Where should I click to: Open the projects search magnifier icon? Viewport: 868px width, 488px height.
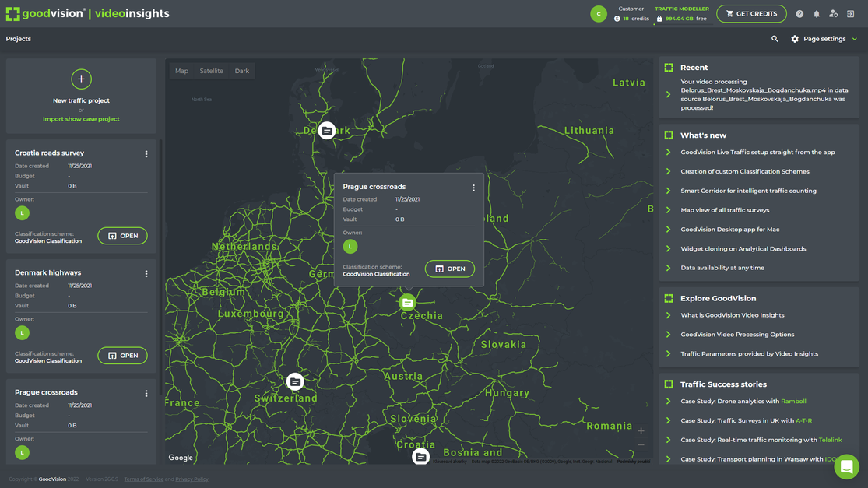point(775,39)
